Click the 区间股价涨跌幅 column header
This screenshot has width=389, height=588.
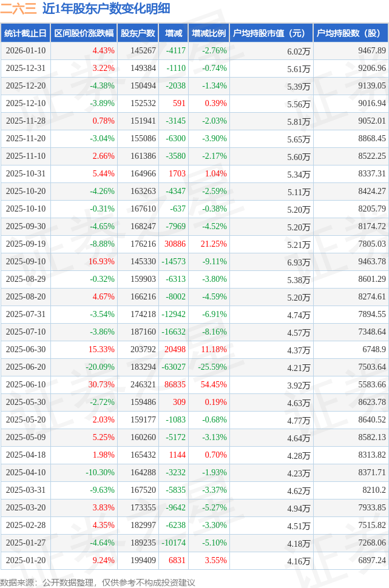(84, 33)
